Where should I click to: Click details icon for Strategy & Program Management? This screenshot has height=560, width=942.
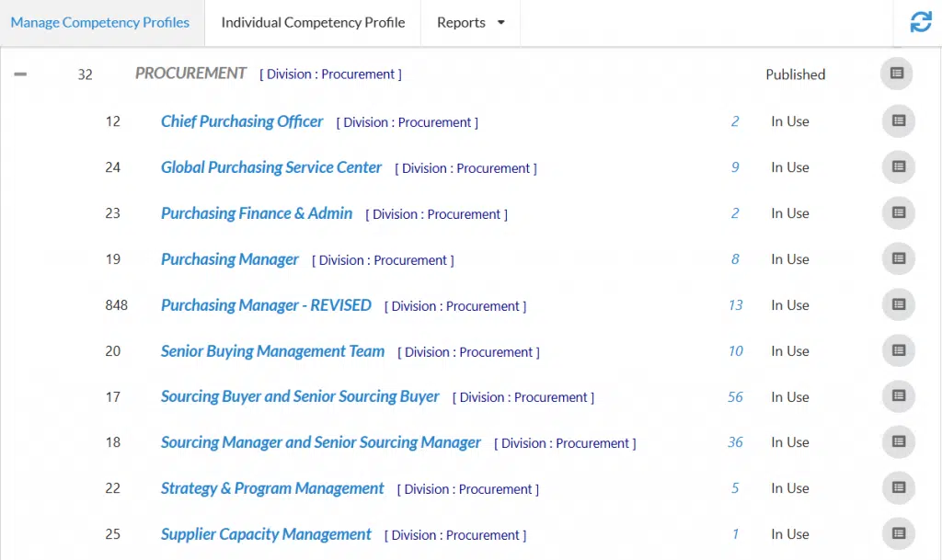899,488
